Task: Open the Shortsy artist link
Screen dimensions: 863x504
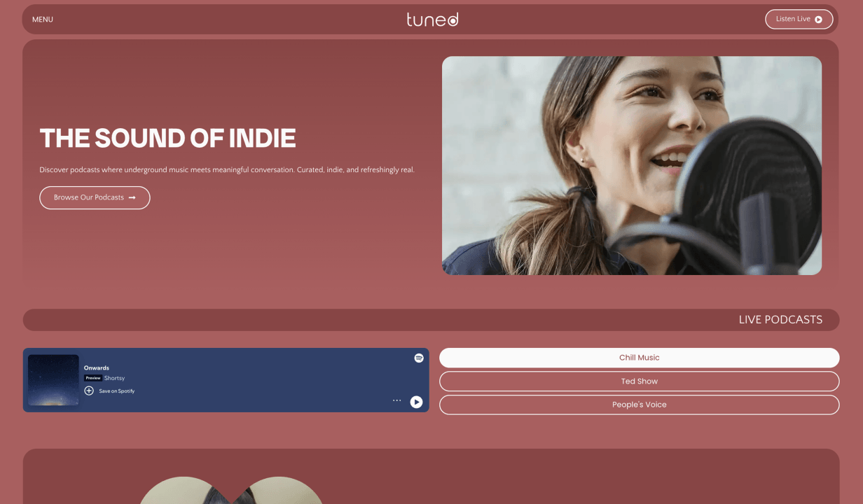Action: pos(115,378)
